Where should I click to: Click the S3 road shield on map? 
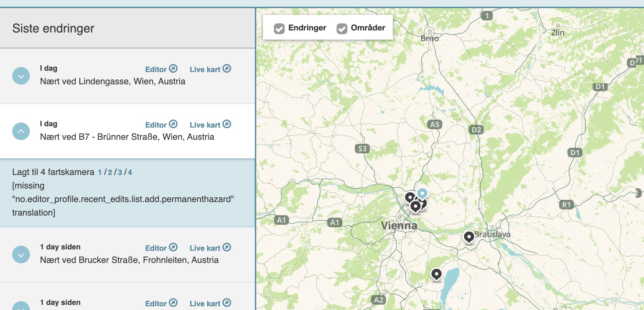tap(362, 149)
